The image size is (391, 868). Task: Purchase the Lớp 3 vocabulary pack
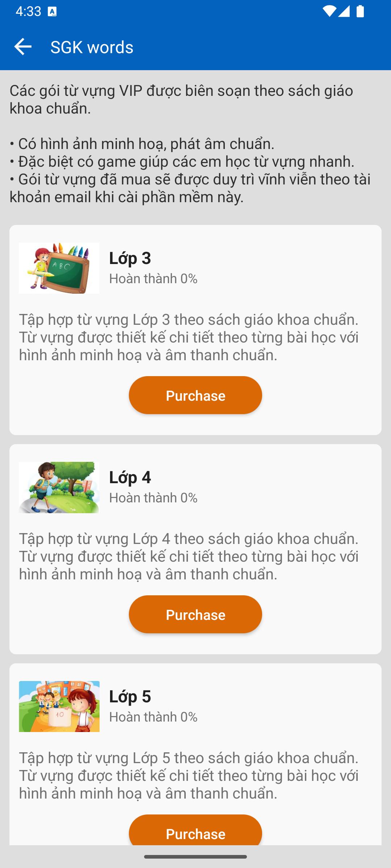click(x=195, y=395)
